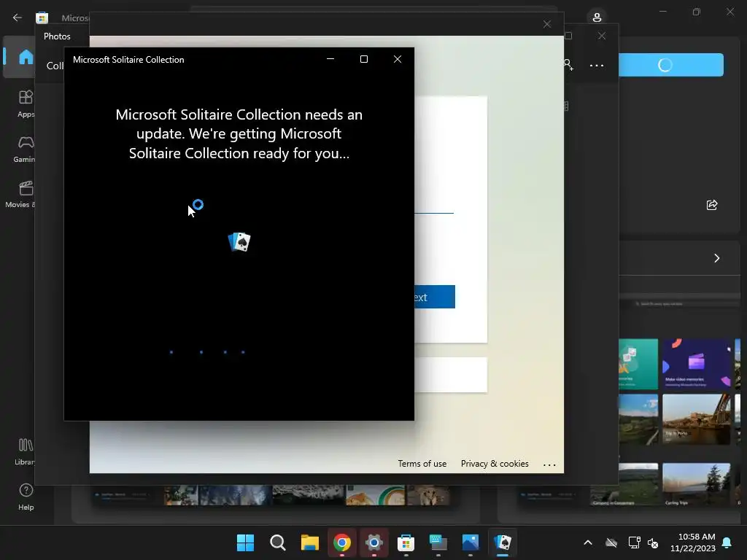Open Help in Microsoft Store sidebar
Viewport: 747px width, 560px height.
(26, 497)
